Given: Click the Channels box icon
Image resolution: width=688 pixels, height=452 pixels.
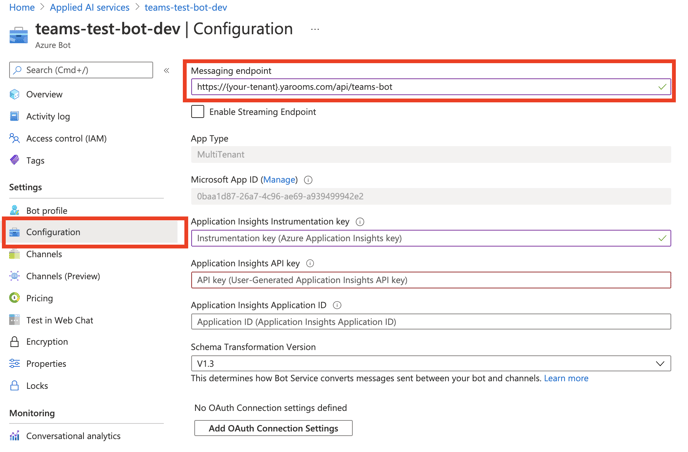Looking at the screenshot, I should pos(14,254).
